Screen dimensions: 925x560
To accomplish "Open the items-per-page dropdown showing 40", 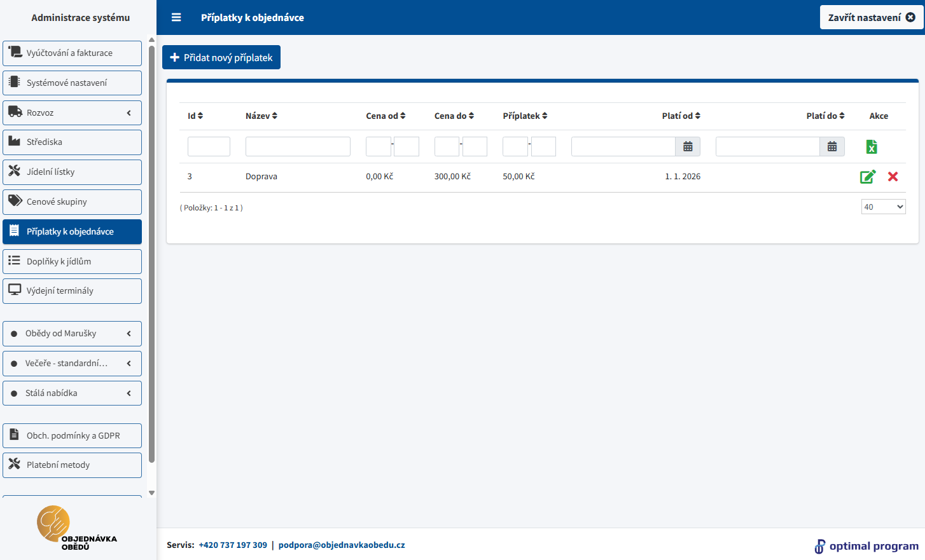I will (883, 207).
